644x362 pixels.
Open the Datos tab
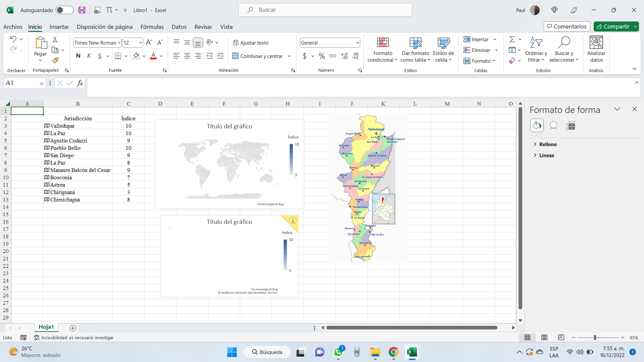coord(179,27)
